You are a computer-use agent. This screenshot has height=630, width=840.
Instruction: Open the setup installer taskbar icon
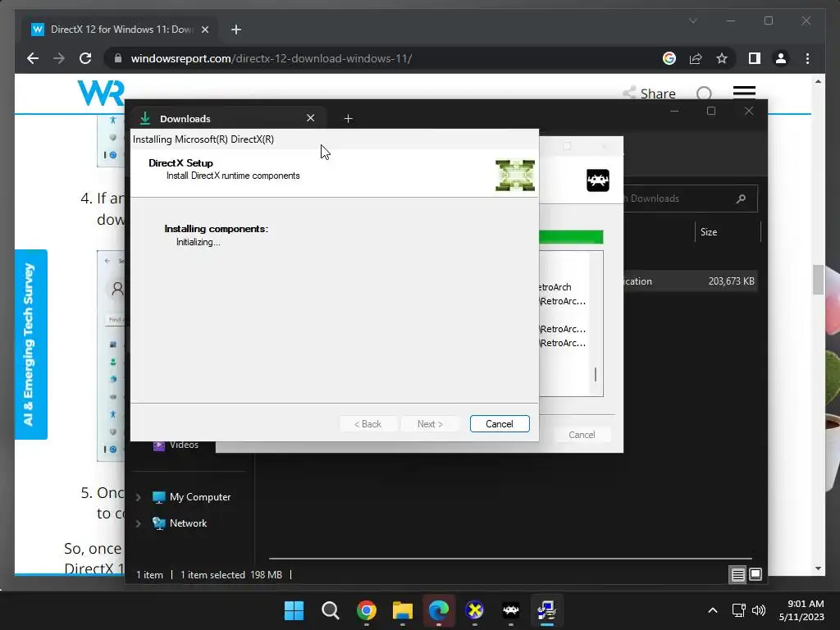pyautogui.click(x=547, y=610)
